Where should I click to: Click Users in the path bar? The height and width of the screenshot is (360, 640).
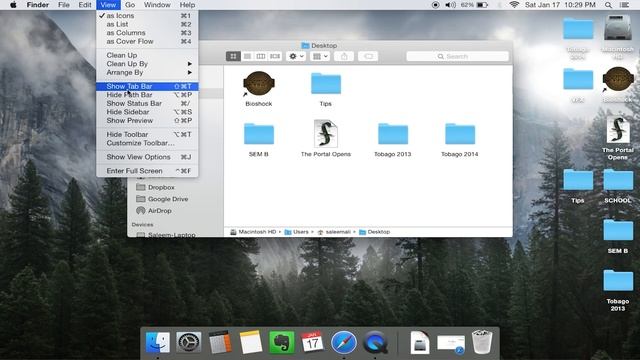(297, 232)
